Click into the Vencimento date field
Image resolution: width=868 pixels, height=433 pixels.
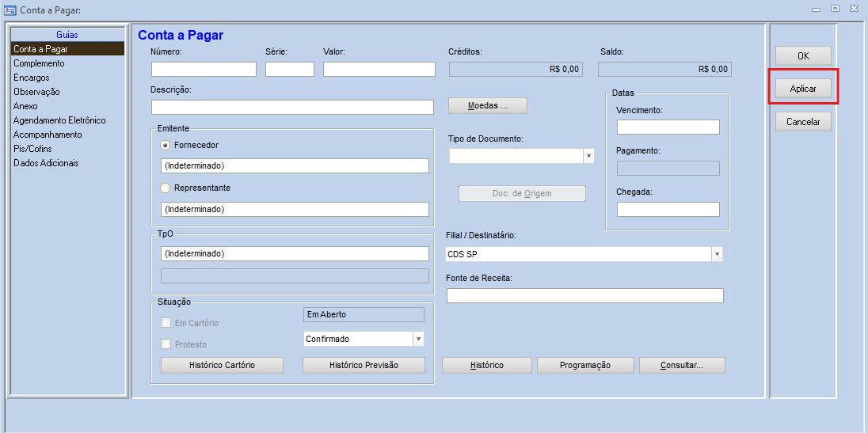click(668, 127)
